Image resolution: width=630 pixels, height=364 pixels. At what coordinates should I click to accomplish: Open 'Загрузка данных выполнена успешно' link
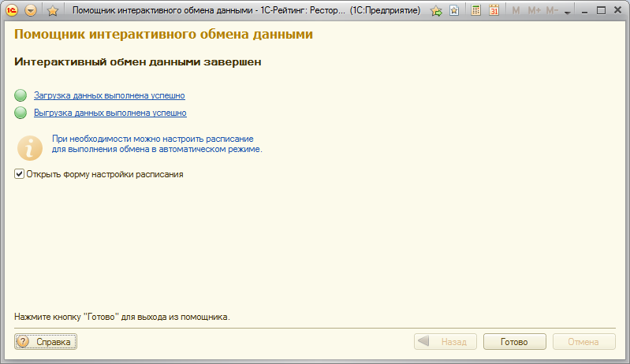click(109, 95)
